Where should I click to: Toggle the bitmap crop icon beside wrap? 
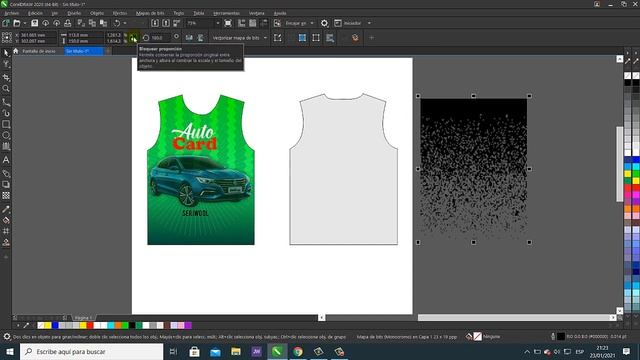click(x=316, y=38)
